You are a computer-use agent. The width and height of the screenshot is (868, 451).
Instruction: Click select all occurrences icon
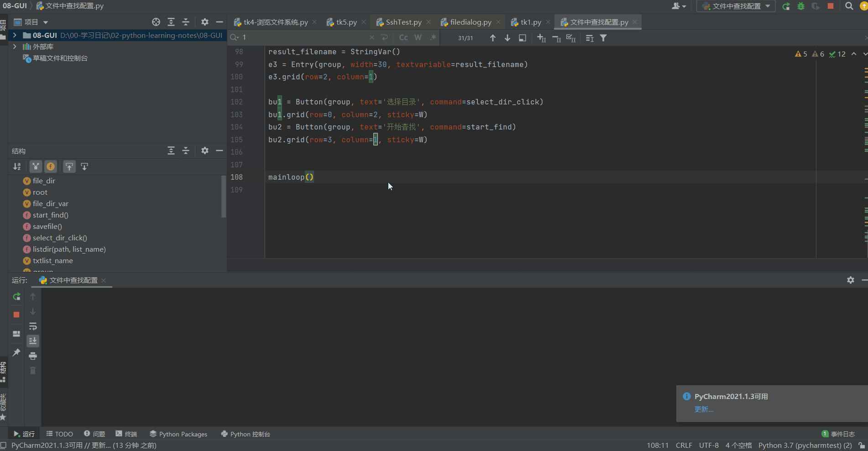click(571, 38)
